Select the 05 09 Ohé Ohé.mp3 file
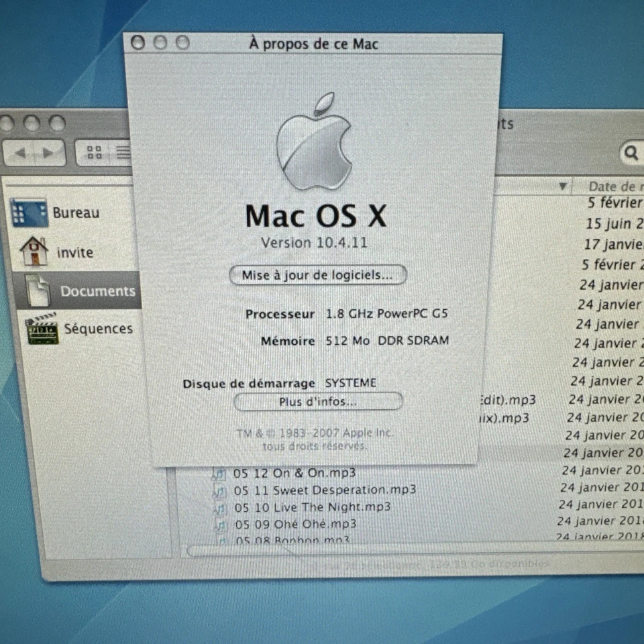 pyautogui.click(x=295, y=524)
